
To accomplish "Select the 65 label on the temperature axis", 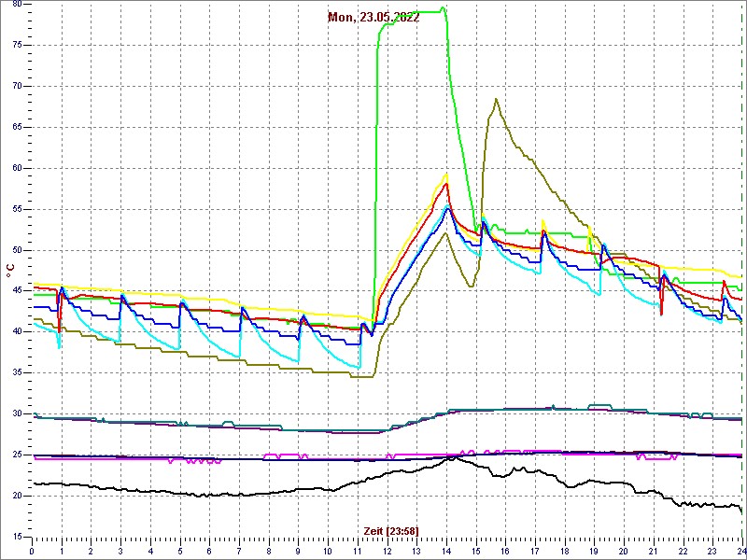I will [x=17, y=127].
